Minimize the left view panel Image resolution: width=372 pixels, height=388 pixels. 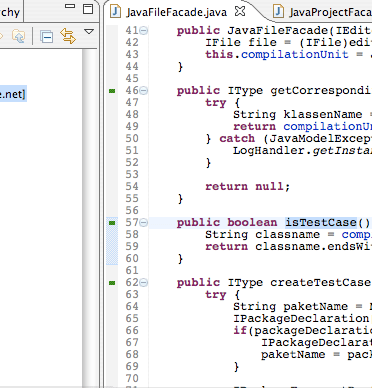tap(70, 6)
